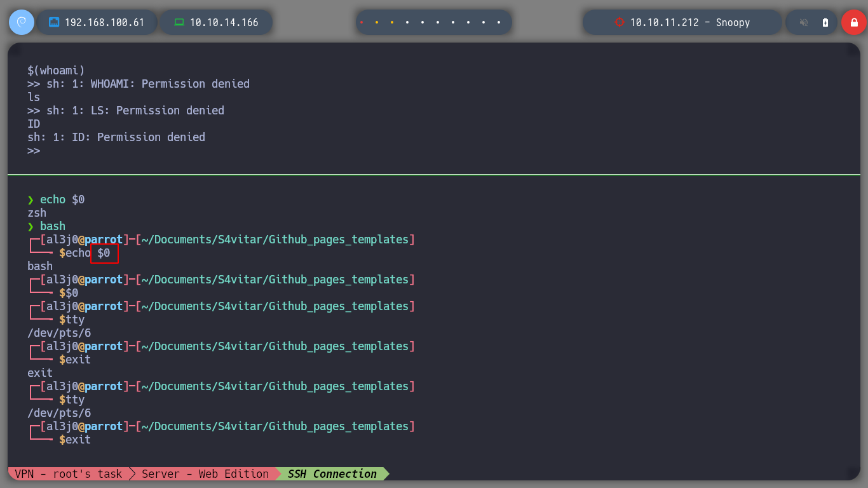
Task: Switch to the "VPN - root's task" tab
Action: pyautogui.click(x=68, y=474)
